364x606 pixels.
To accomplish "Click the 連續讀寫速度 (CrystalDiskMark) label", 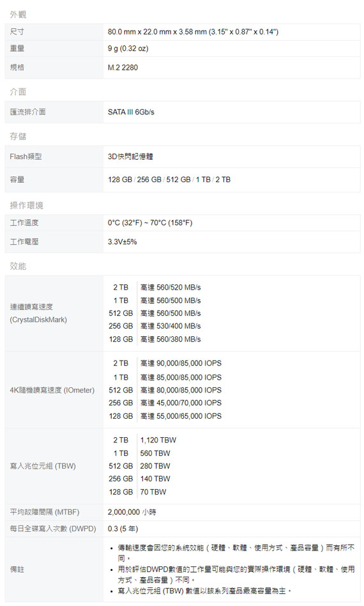I will tap(38, 313).
